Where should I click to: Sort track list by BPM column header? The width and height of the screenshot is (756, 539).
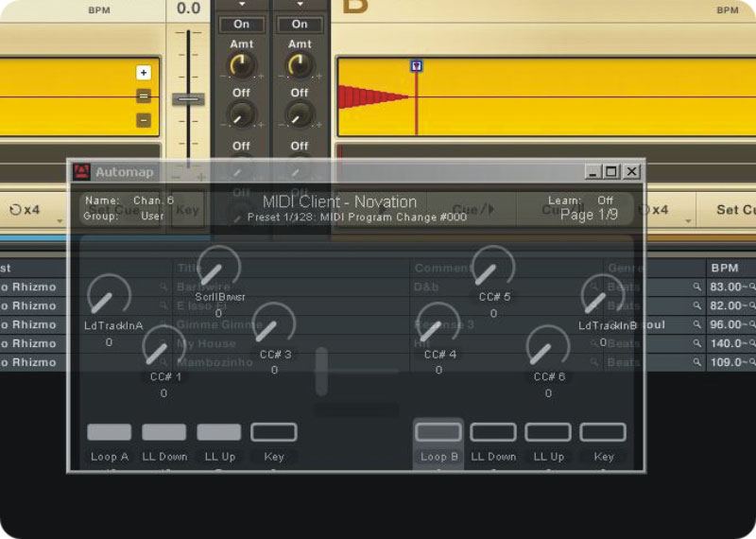726,268
